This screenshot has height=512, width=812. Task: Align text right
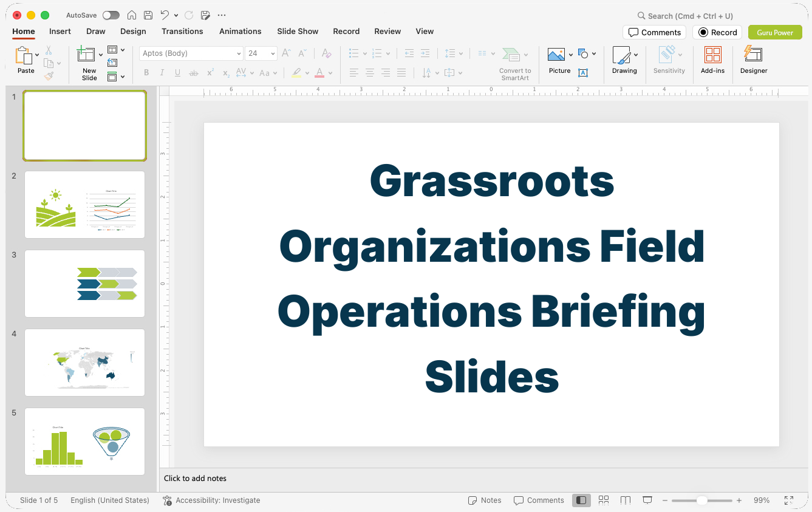pos(386,73)
